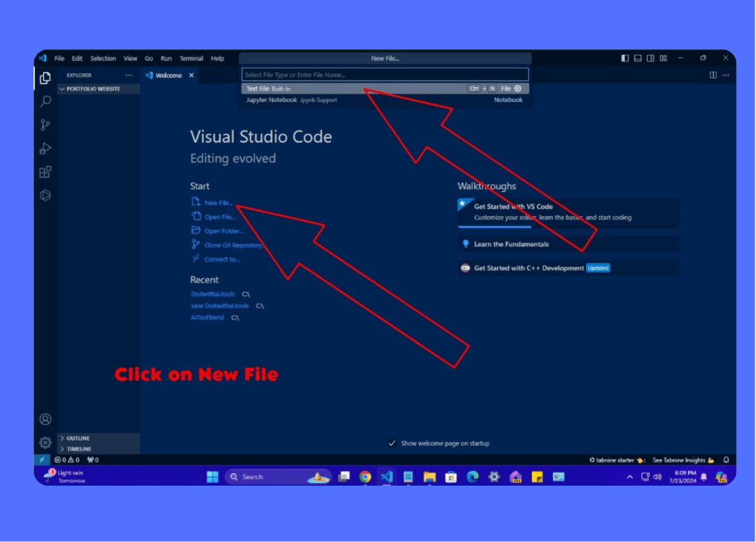Select the Welcome tab
The width and height of the screenshot is (756, 542).
coord(169,75)
